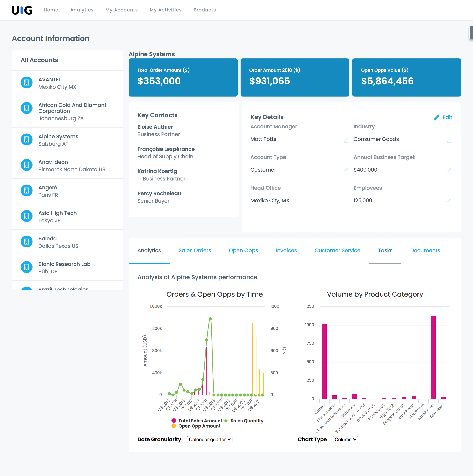
Task: Open My Accounts in navigation
Action: tap(122, 10)
